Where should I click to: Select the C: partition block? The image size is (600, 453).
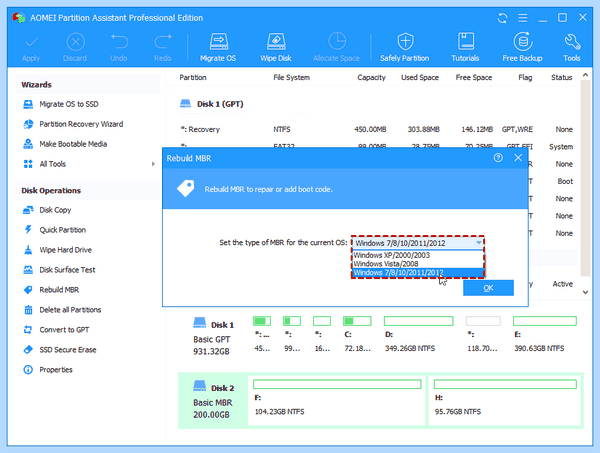coord(357,334)
